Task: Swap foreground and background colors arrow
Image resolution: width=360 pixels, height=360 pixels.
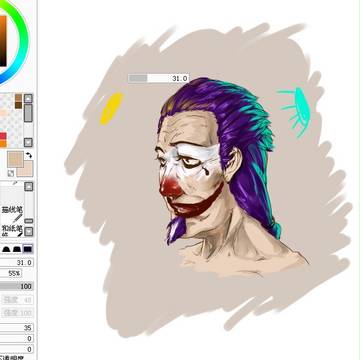Action: (x=29, y=155)
